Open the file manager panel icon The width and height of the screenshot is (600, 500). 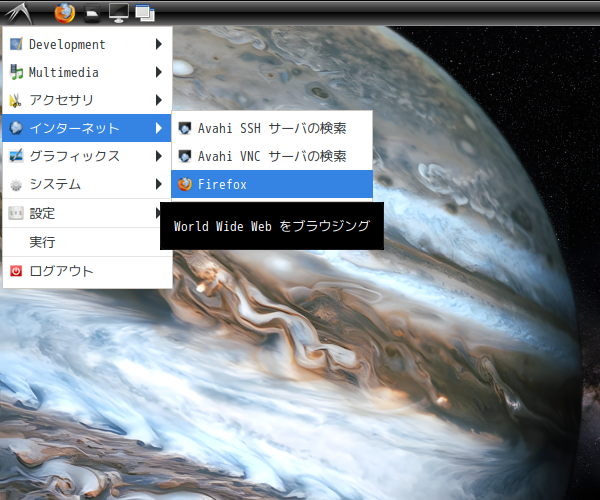pos(92,14)
